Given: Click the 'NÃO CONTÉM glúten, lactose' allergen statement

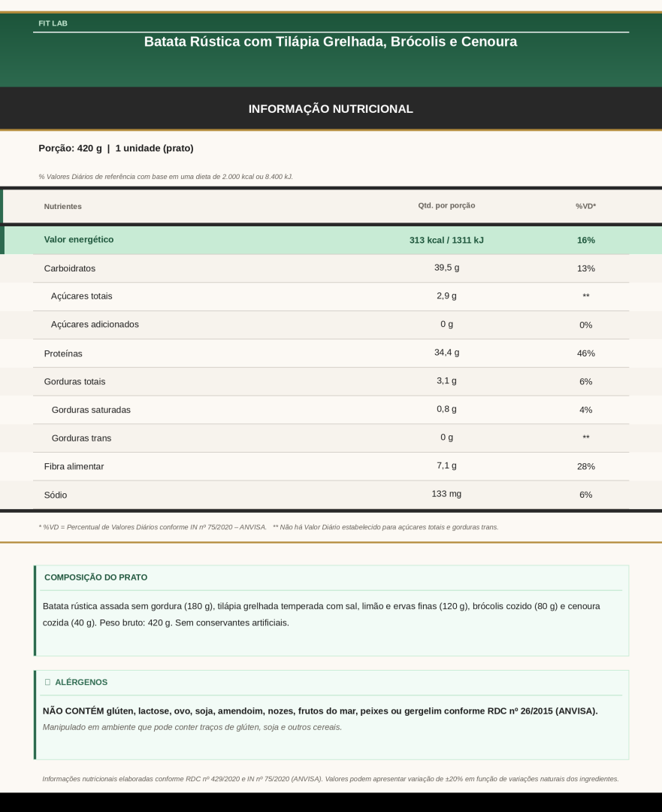Looking at the screenshot, I should (x=320, y=711).
